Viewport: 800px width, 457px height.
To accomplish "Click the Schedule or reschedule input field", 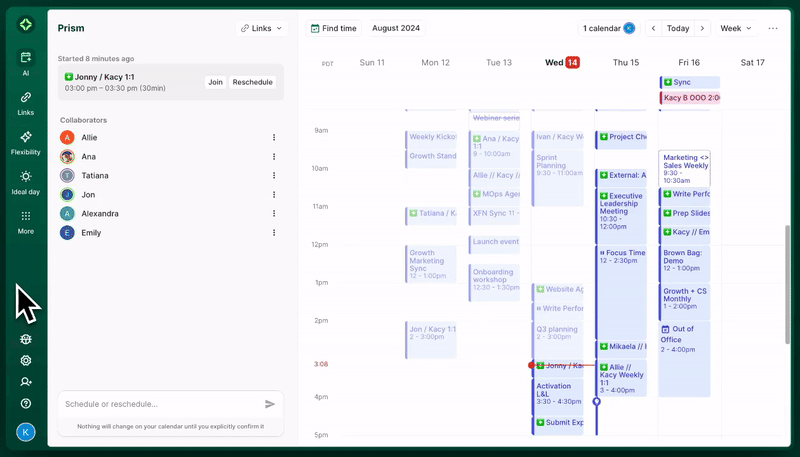I will click(x=160, y=404).
